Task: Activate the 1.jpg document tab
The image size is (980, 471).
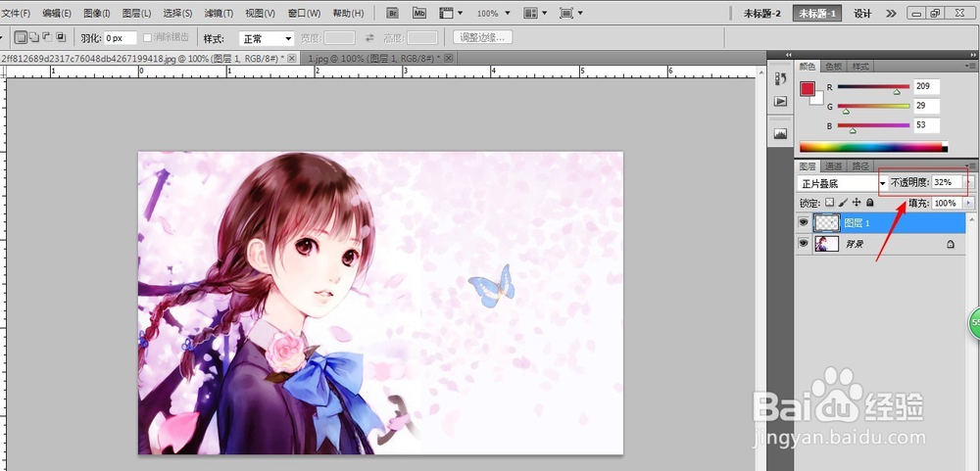Action: [x=379, y=58]
